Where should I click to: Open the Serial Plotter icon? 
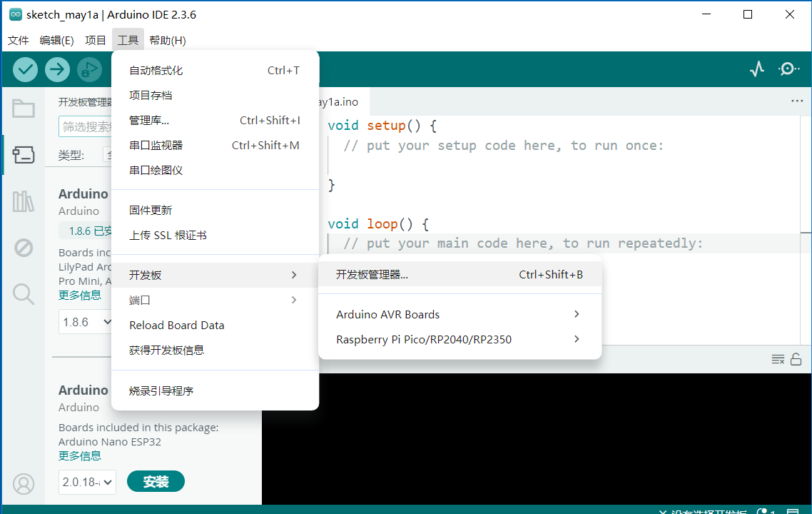coord(757,69)
